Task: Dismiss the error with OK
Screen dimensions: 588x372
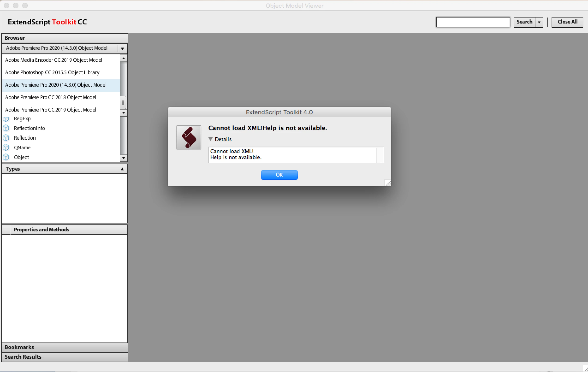Action: pyautogui.click(x=279, y=175)
